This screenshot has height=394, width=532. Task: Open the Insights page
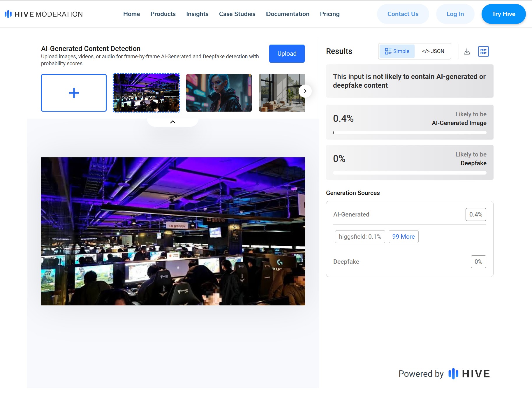click(x=197, y=14)
